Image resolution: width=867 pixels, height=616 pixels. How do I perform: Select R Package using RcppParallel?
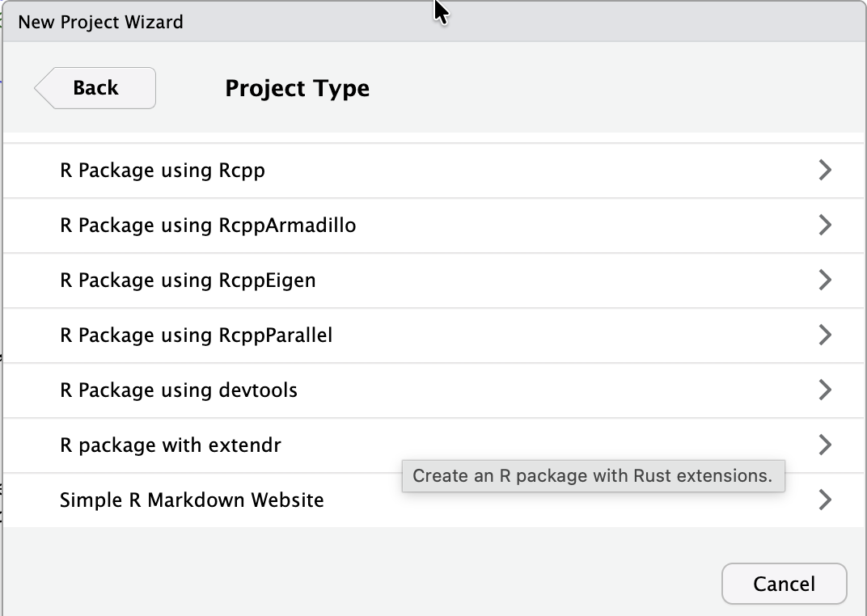coord(196,335)
